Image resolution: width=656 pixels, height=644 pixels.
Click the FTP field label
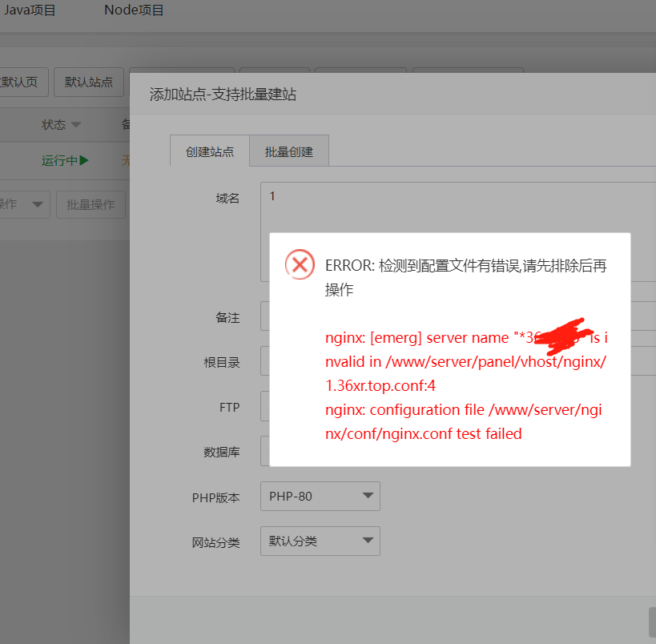(x=230, y=407)
